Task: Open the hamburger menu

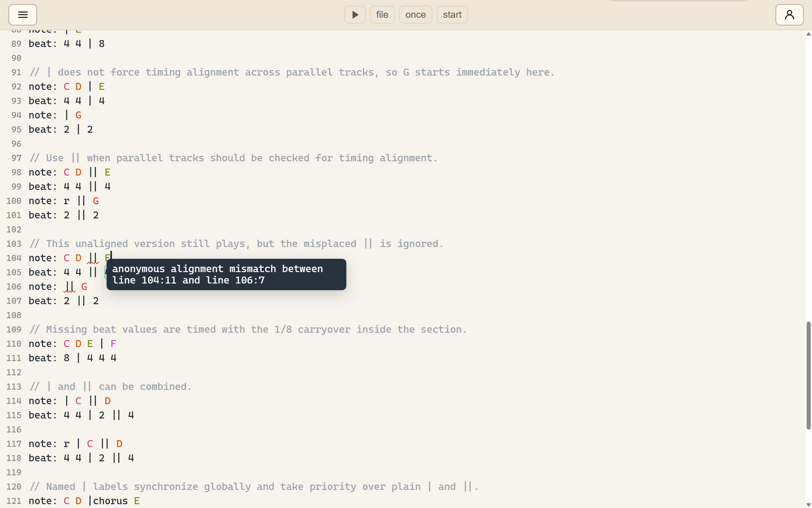Action: click(23, 15)
